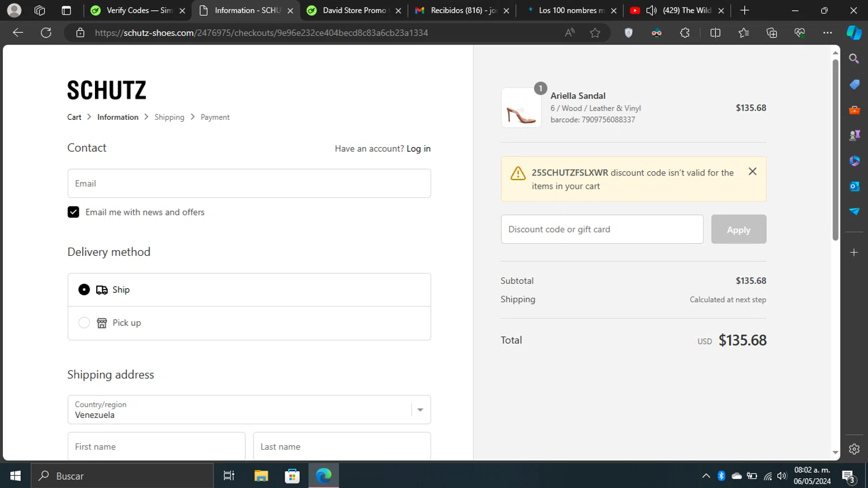Click the SCHUTZ logo
868x488 pixels.
click(x=106, y=90)
